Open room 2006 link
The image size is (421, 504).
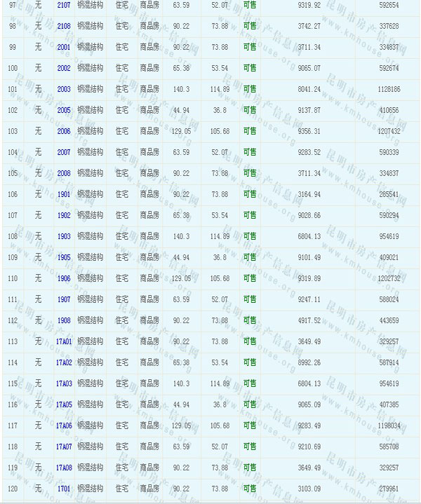tap(64, 131)
